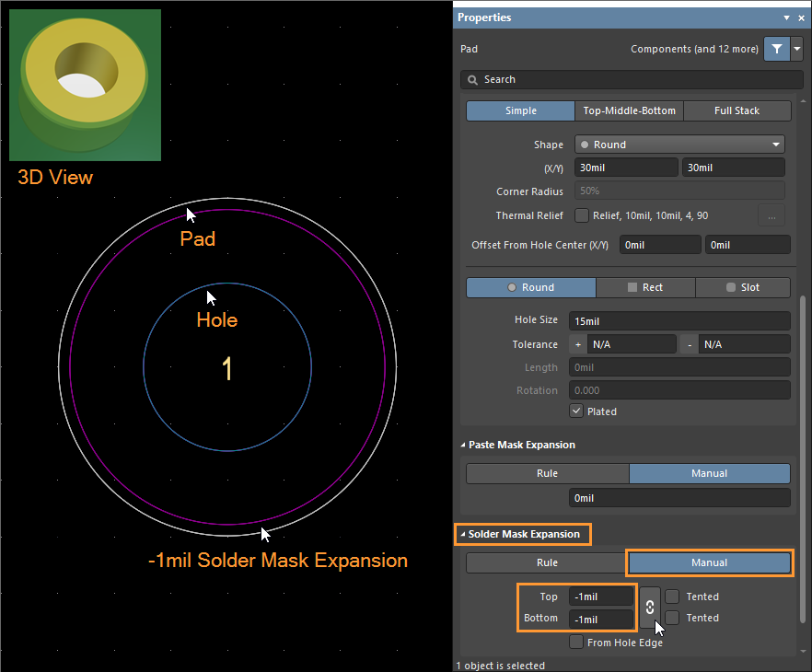
Task: Open the Shape dropdown set to Round
Action: click(679, 145)
